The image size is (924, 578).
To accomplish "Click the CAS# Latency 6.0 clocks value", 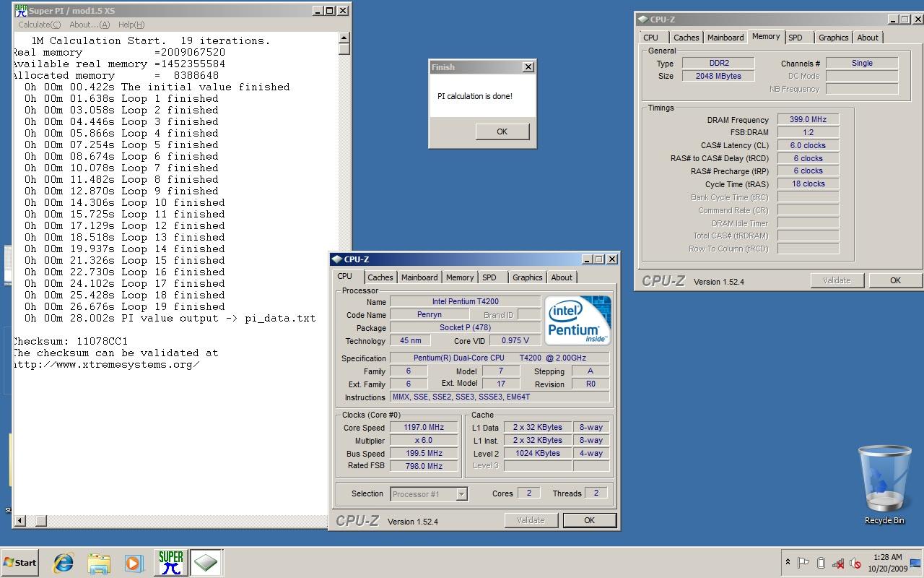I will (x=808, y=145).
